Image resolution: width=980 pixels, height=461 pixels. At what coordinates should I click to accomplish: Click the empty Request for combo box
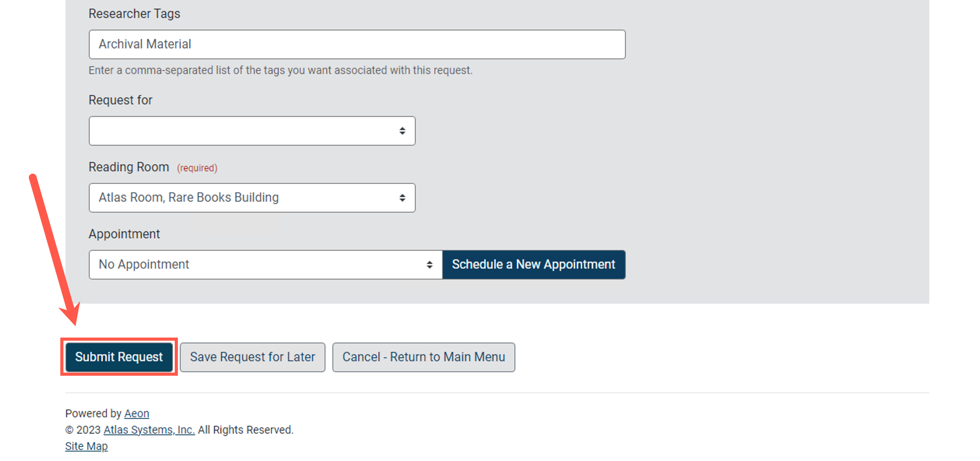pos(252,131)
